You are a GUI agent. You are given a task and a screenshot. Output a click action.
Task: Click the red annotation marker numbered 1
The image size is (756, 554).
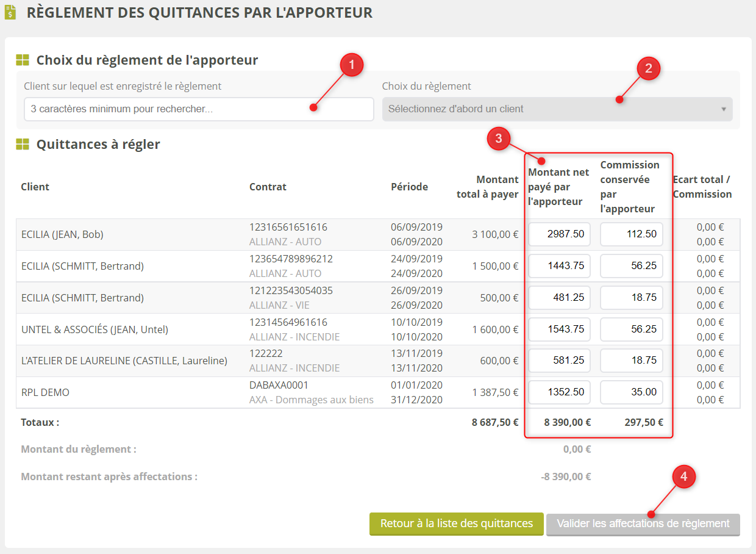(351, 65)
